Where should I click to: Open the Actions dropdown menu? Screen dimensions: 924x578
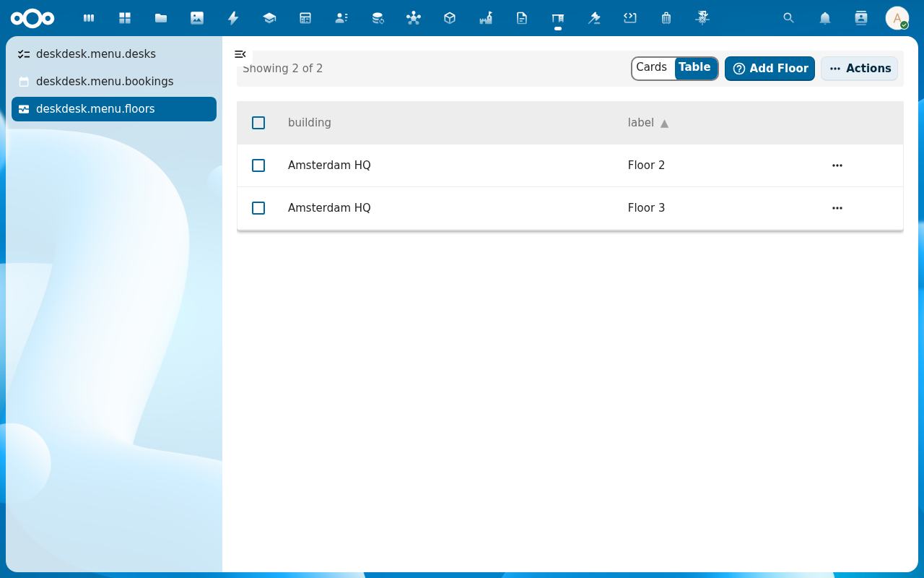(x=860, y=69)
